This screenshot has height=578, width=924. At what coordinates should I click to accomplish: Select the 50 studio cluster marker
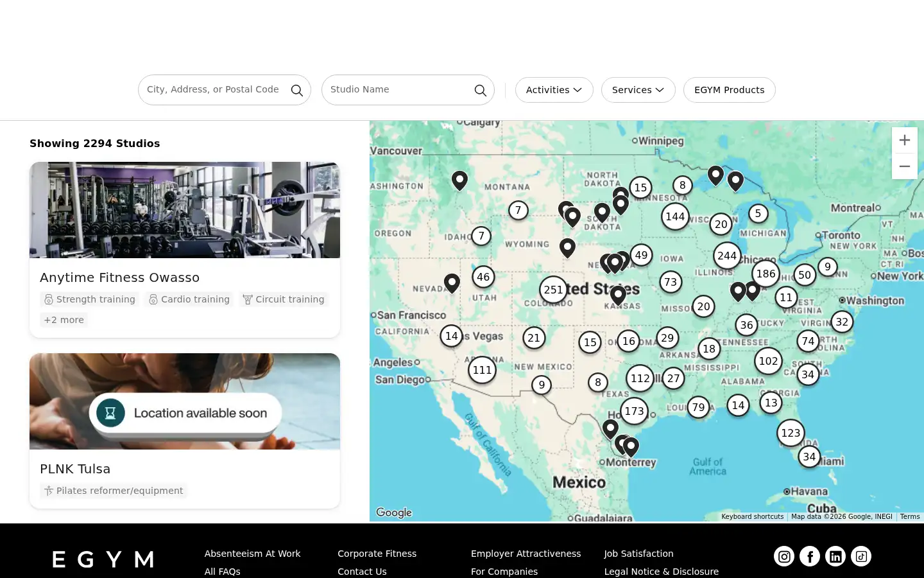pyautogui.click(x=805, y=275)
